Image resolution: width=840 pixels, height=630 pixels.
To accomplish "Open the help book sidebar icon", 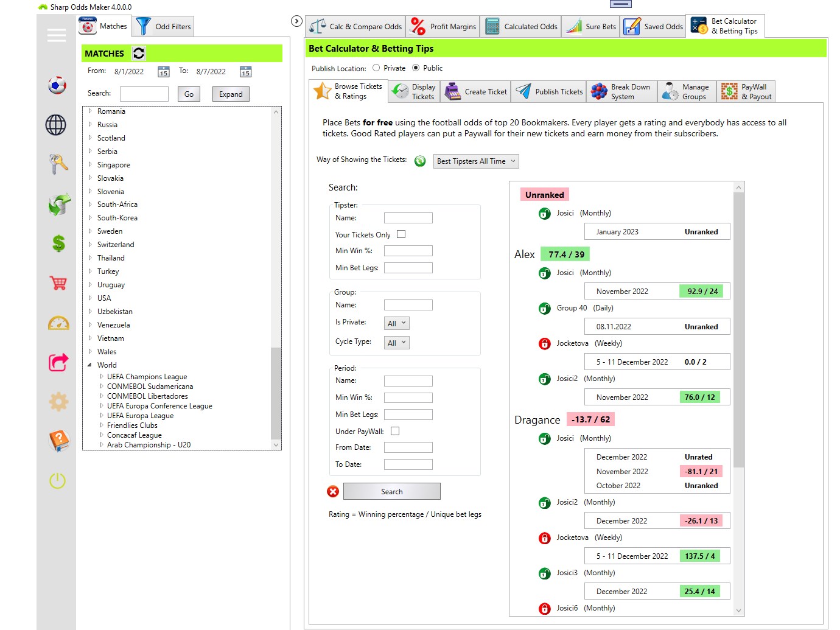I will pos(59,441).
